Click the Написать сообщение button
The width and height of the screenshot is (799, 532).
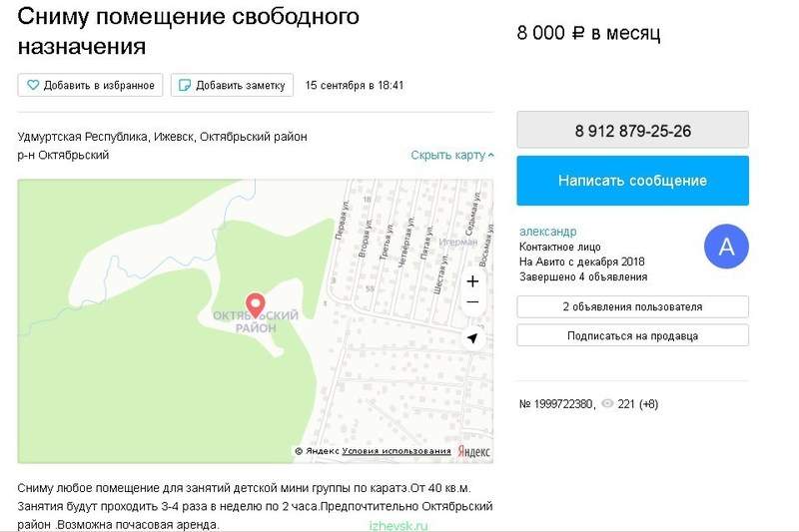pyautogui.click(x=633, y=181)
